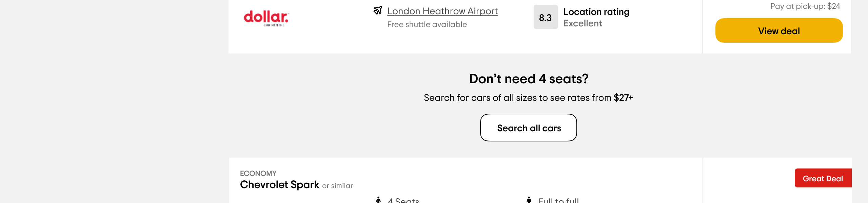The width and height of the screenshot is (868, 203).
Task: Click the 'Pay at pick-up: $24' text
Action: point(805,6)
